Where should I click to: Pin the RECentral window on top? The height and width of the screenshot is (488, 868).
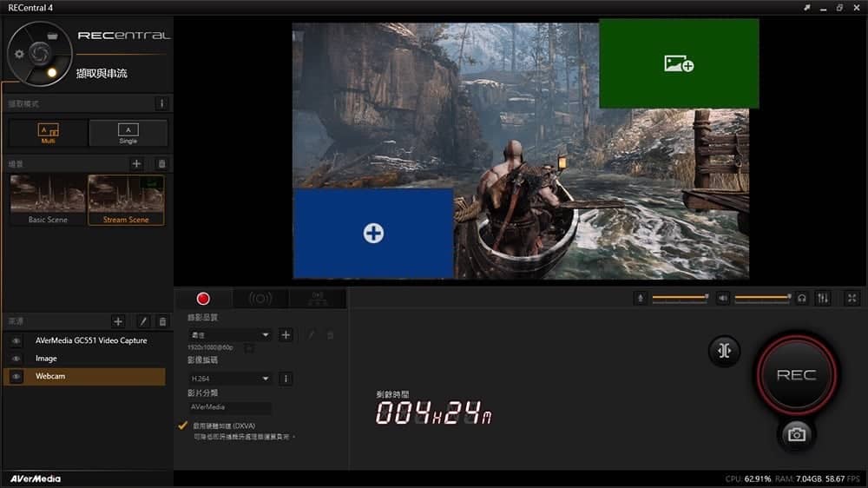point(807,8)
